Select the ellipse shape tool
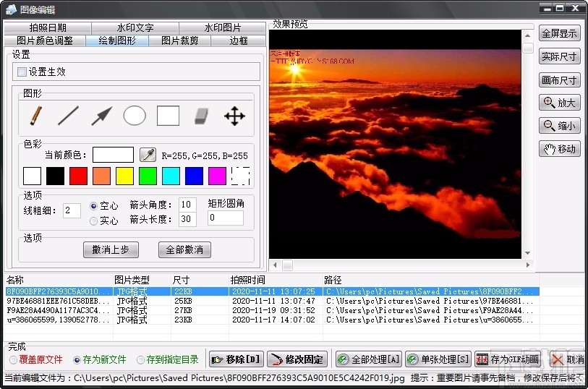This screenshot has height=389, width=588. point(135,116)
